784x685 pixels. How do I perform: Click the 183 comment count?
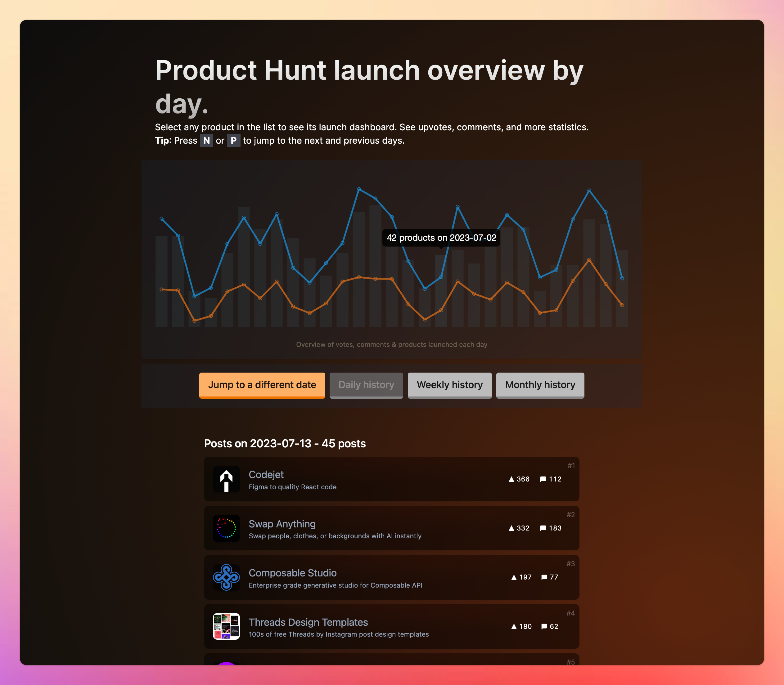tap(555, 528)
